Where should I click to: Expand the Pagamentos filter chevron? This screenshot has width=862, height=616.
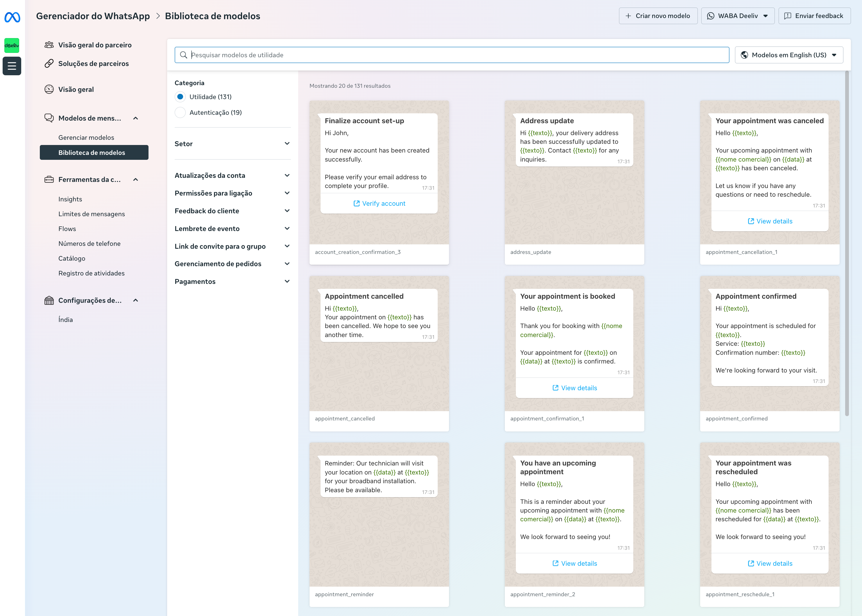[287, 282]
